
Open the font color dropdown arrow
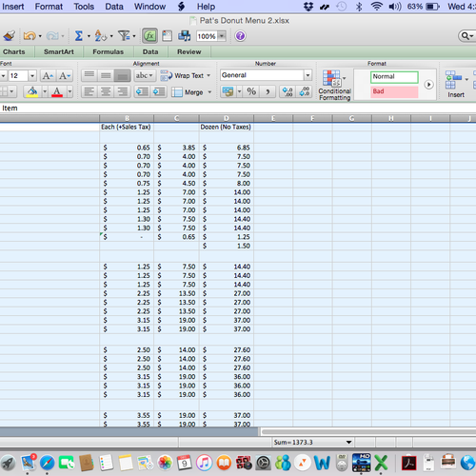pos(69,92)
